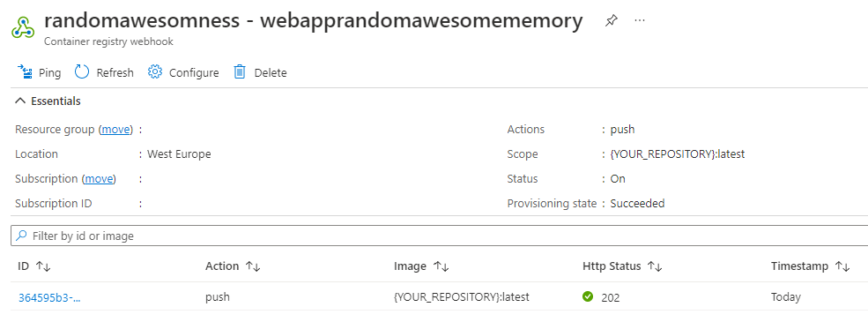Click the move link for Subscription

coord(100,179)
